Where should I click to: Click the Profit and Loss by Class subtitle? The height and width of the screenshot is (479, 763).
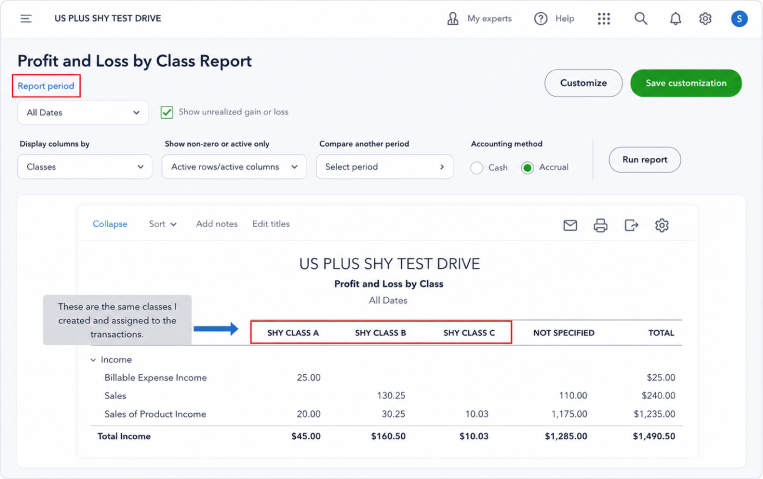(x=389, y=284)
